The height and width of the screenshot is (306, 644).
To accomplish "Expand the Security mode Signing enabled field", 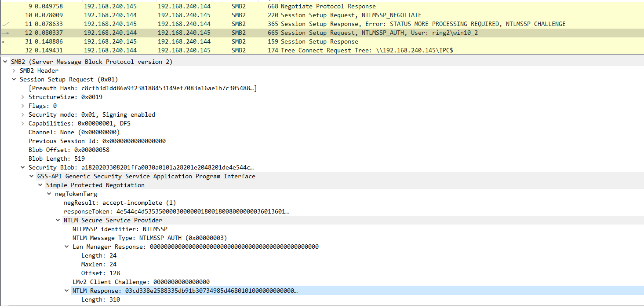I will 23,114.
